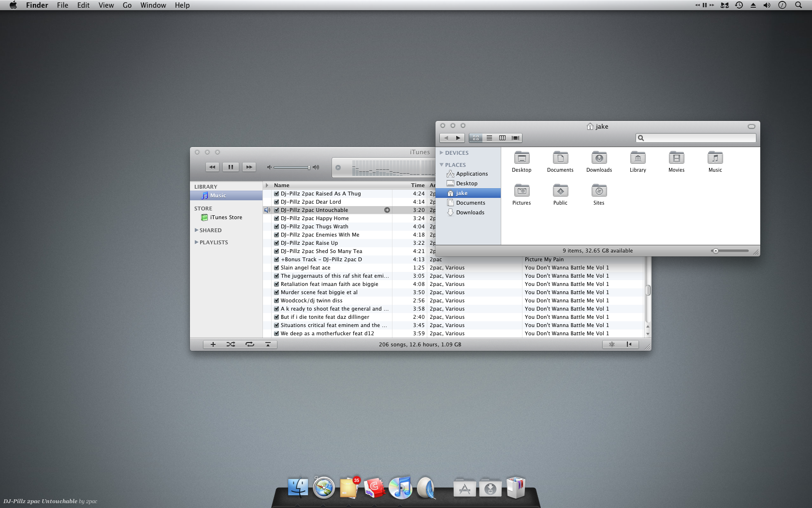Open iTunes Store in sidebar
The height and width of the screenshot is (508, 812).
pos(226,217)
